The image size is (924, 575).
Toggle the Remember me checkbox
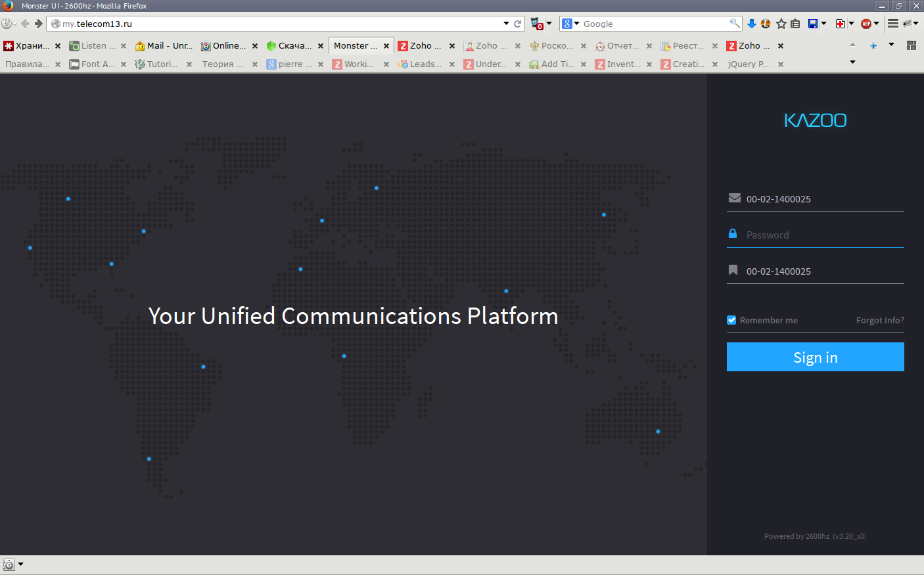pyautogui.click(x=731, y=320)
